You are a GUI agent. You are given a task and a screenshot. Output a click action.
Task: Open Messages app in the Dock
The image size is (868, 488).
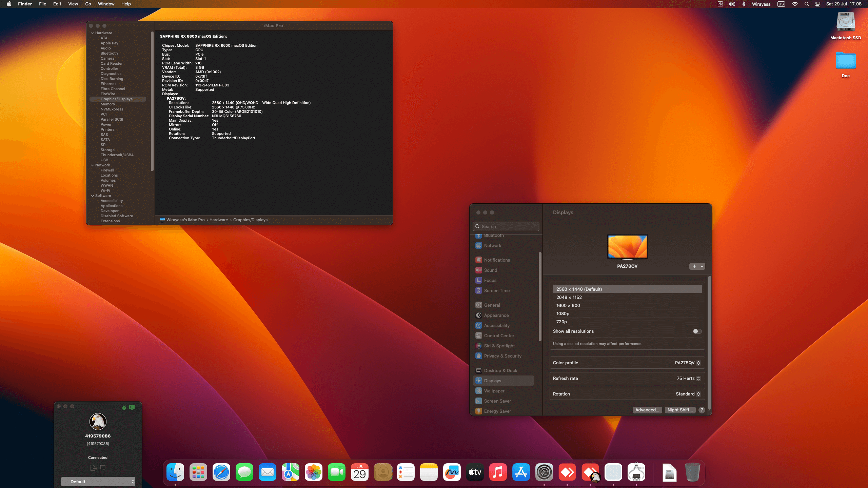click(x=244, y=472)
